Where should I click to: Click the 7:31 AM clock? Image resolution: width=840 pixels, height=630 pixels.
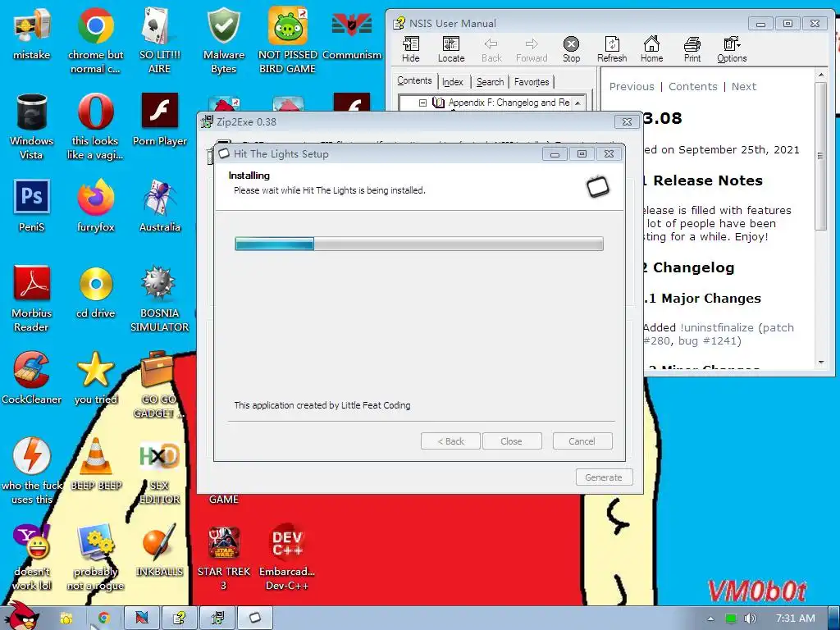tap(796, 619)
